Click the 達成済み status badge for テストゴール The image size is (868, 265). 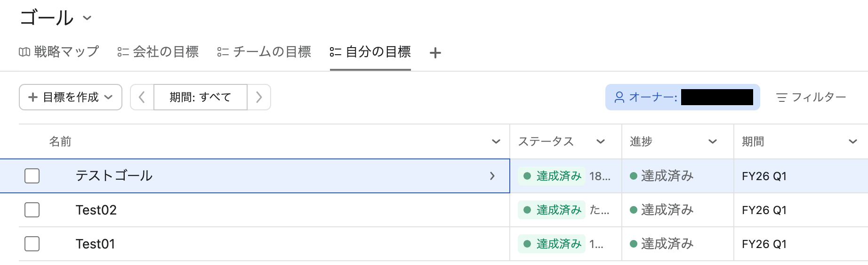[552, 176]
